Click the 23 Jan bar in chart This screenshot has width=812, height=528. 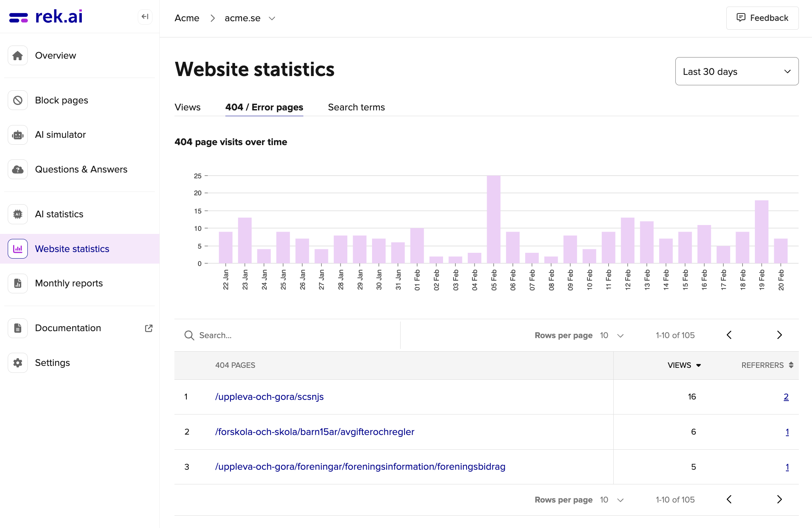click(245, 241)
